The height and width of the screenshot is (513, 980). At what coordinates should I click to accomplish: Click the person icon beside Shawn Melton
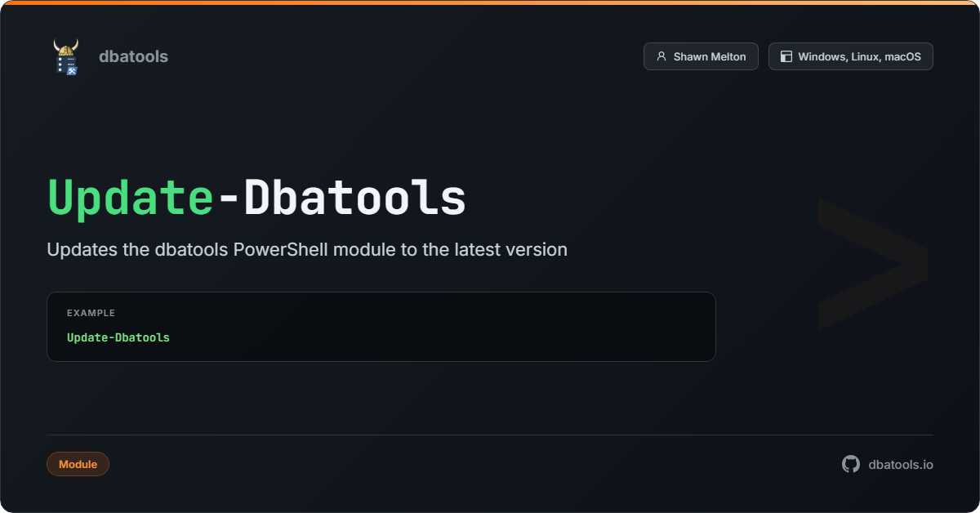(x=661, y=56)
